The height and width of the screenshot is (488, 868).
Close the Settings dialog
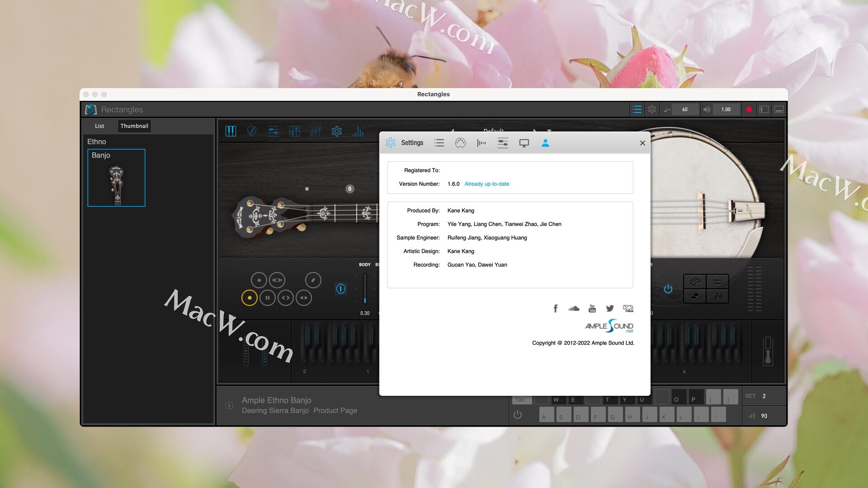tap(642, 143)
